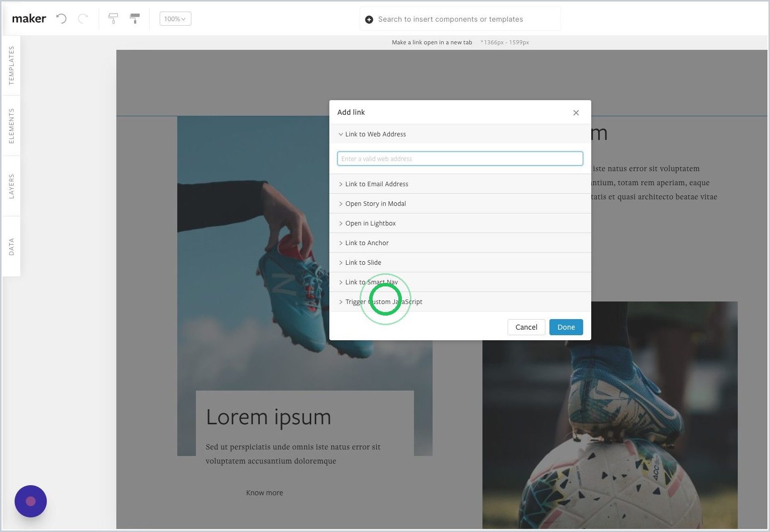Viewport: 770px width, 532px height.
Task: Expand Link to Smart Nav option
Action: (460, 282)
